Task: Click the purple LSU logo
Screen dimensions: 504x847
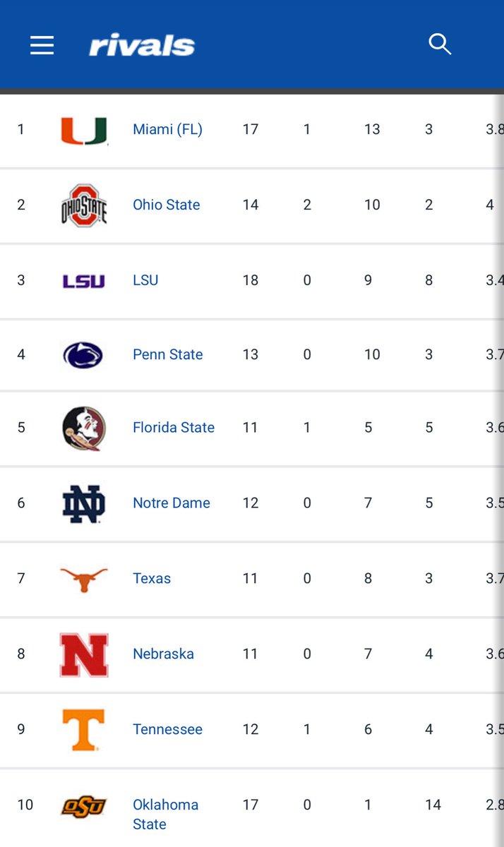Action: click(83, 281)
